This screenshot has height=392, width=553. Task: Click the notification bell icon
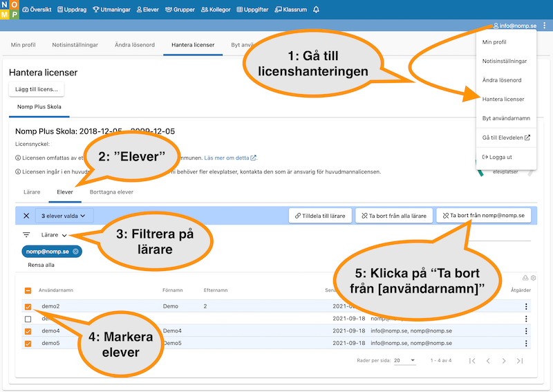point(316,10)
